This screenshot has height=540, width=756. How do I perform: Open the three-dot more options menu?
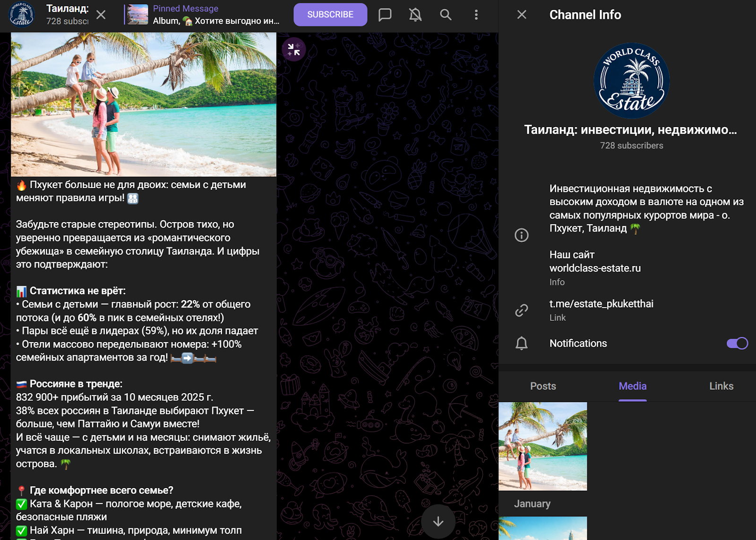[476, 15]
